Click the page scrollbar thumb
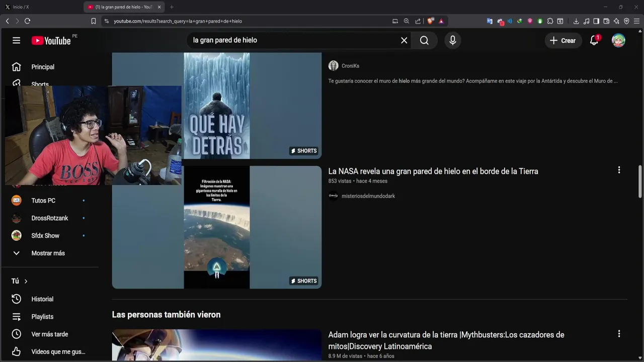 (640, 182)
